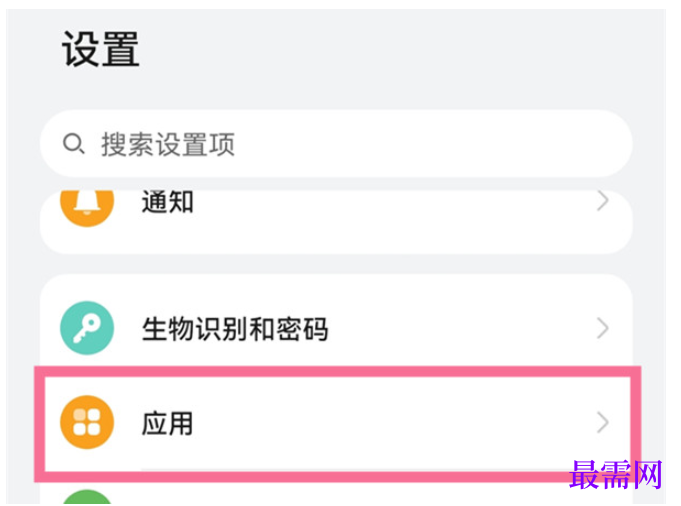Expand 通知 using its right chevron
Image resolution: width=681 pixels, height=506 pixels.
[x=602, y=202]
